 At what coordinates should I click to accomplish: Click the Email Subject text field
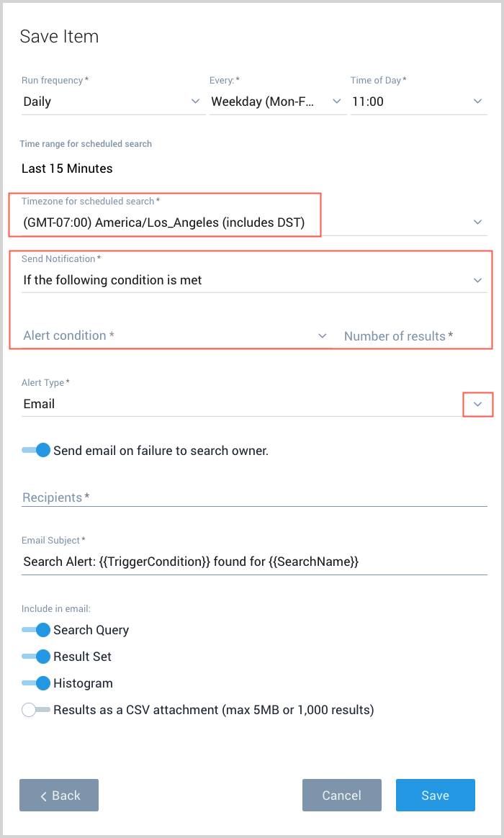(254, 562)
